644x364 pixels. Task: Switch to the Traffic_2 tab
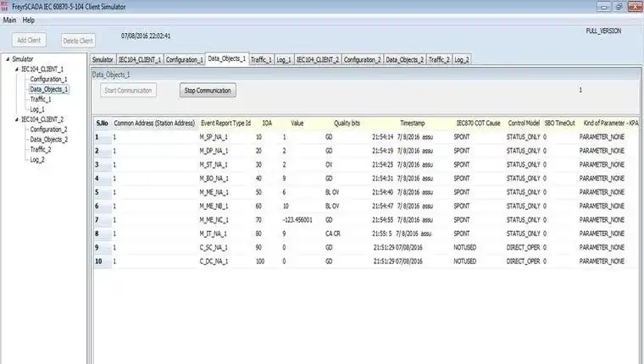[439, 60]
